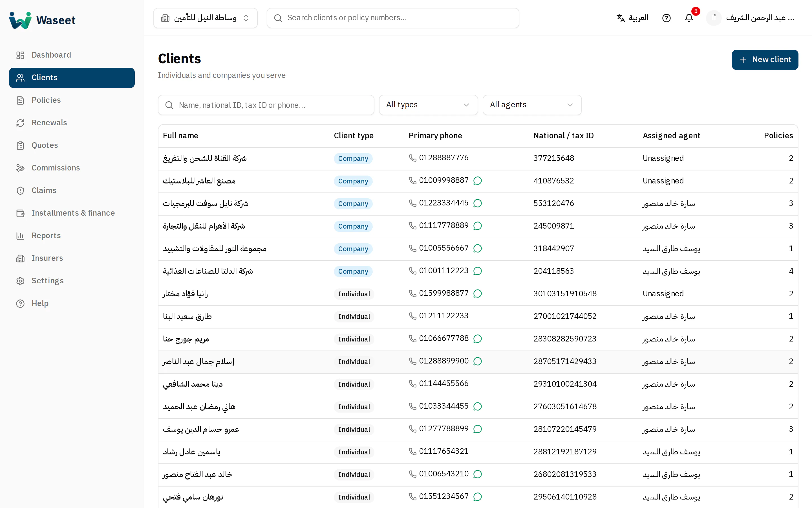Open Insurers in sidebar

point(72,258)
